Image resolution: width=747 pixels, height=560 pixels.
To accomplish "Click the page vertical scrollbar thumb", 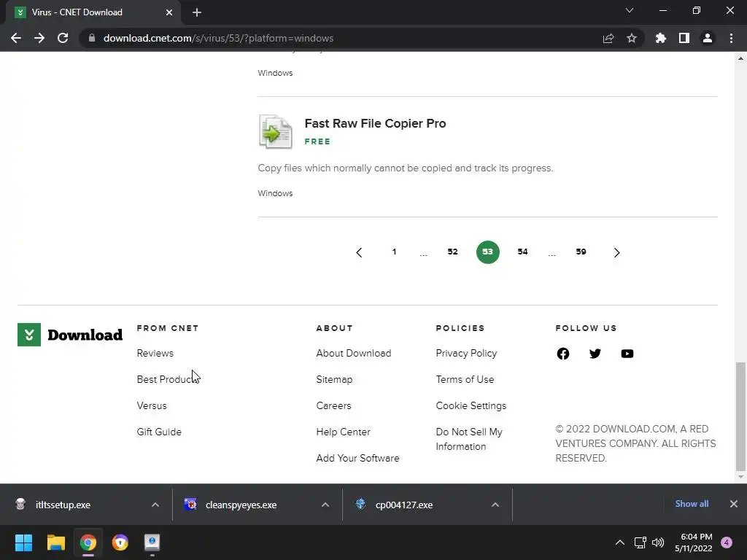I will [x=740, y=416].
